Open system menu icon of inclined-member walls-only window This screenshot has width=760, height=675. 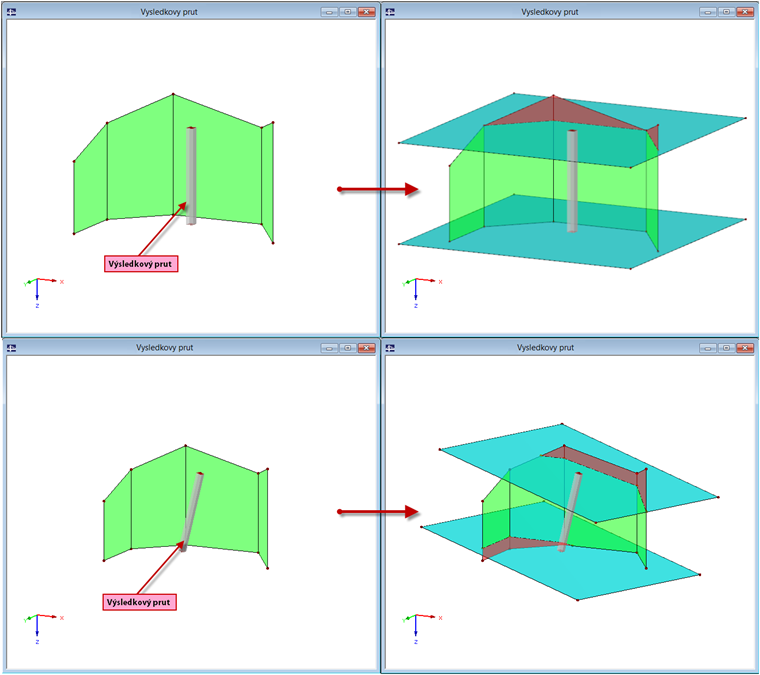[11, 347]
